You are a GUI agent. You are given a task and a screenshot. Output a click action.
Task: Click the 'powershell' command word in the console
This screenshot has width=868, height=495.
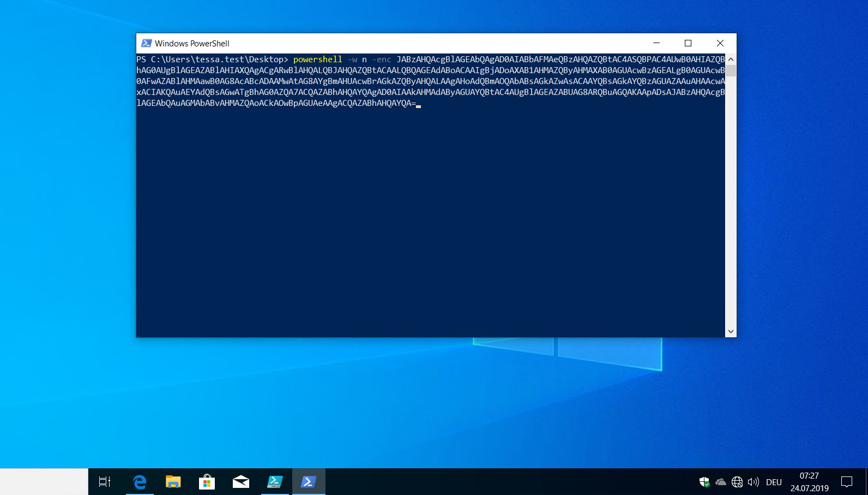[318, 59]
